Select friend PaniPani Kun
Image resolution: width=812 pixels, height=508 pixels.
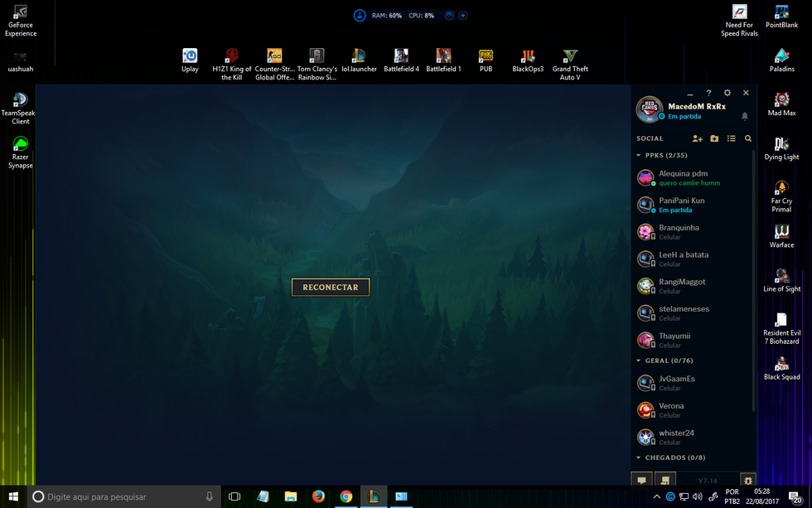click(x=693, y=205)
